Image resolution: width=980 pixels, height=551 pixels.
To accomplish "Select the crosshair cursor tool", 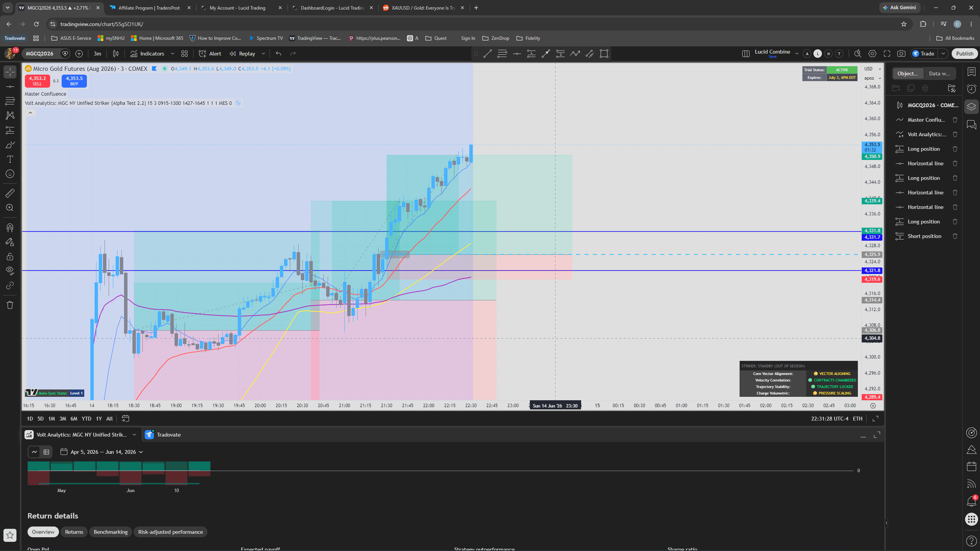I will (x=10, y=72).
